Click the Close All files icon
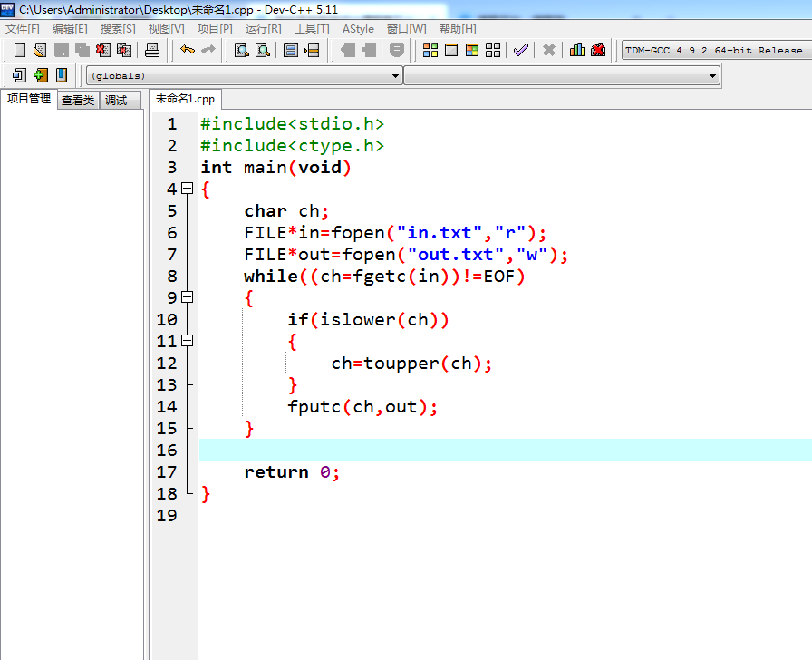The width and height of the screenshot is (812, 660). (x=124, y=50)
